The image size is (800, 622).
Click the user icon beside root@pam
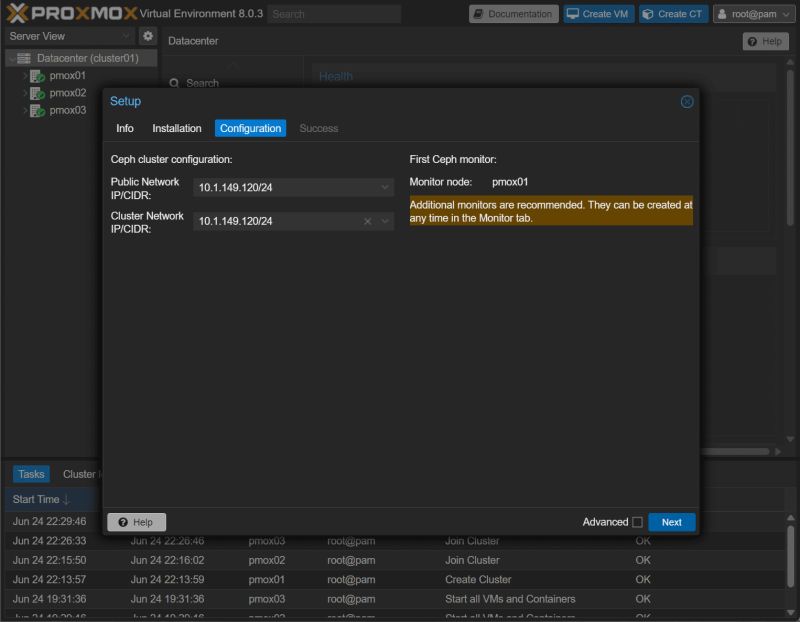(724, 13)
